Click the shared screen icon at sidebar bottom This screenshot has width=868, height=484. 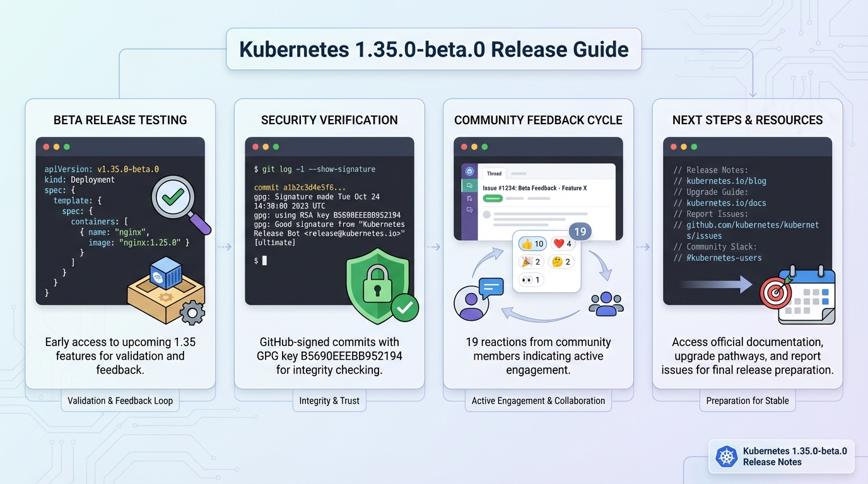click(470, 209)
